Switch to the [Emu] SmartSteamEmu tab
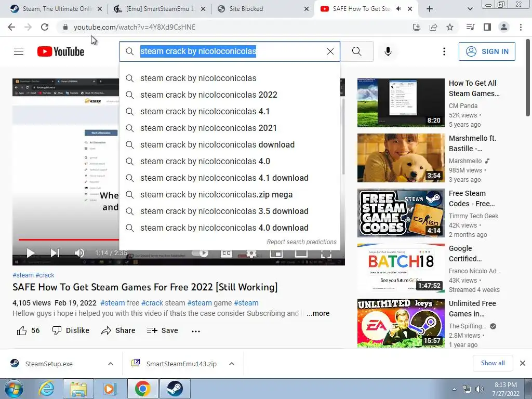Screen dimensions: 532x399 tap(160, 9)
